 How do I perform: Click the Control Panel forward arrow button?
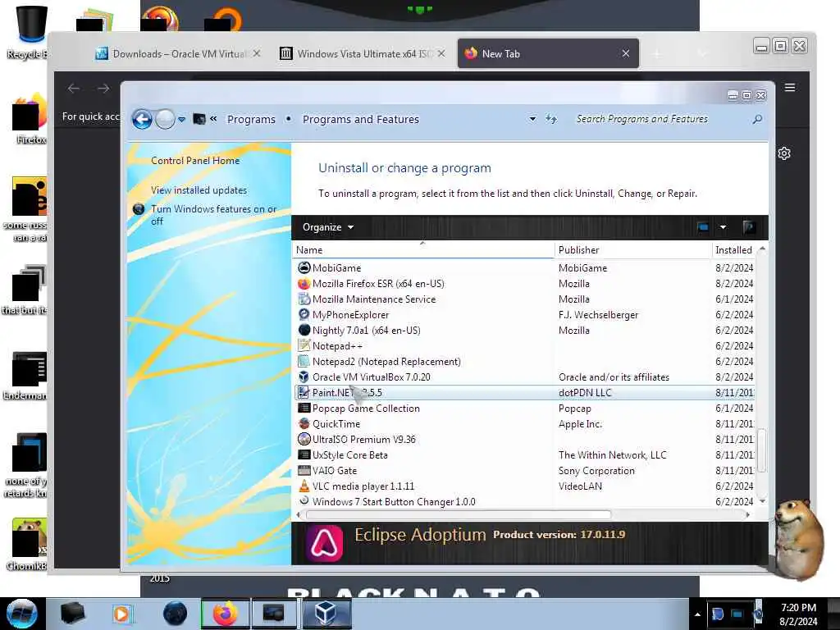tap(165, 119)
